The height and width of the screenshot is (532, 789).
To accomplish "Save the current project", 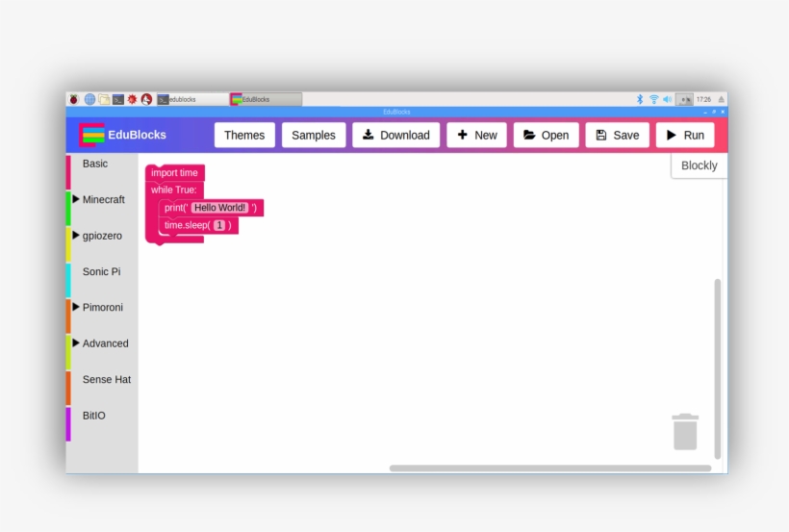I will point(617,135).
